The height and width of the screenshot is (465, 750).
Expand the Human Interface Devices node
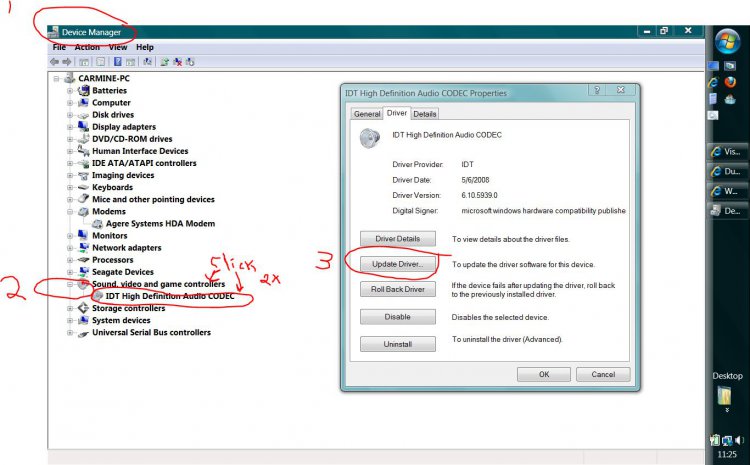[x=70, y=151]
